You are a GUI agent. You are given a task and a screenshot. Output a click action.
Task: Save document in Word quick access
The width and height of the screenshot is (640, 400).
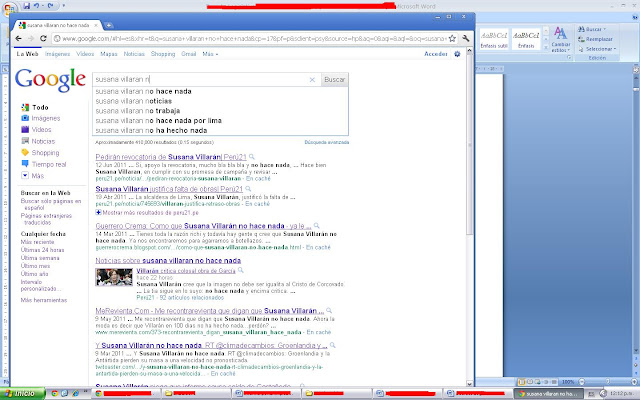pyautogui.click(x=27, y=6)
